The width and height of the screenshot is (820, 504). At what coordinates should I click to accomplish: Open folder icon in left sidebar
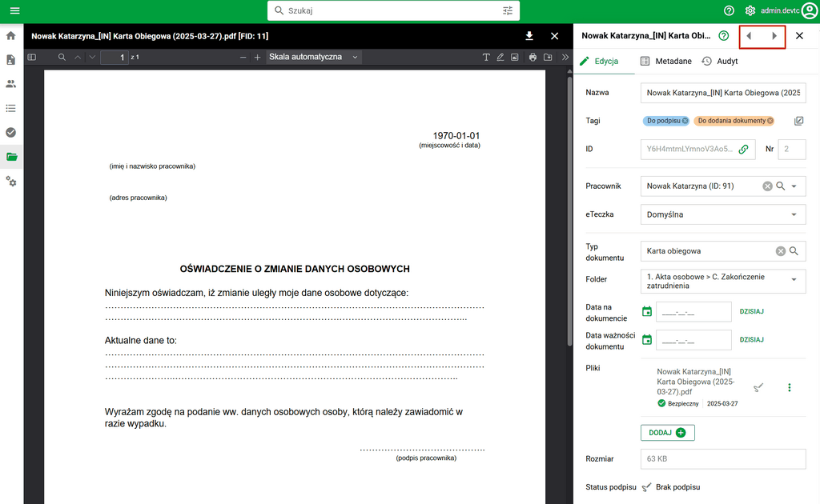point(11,157)
